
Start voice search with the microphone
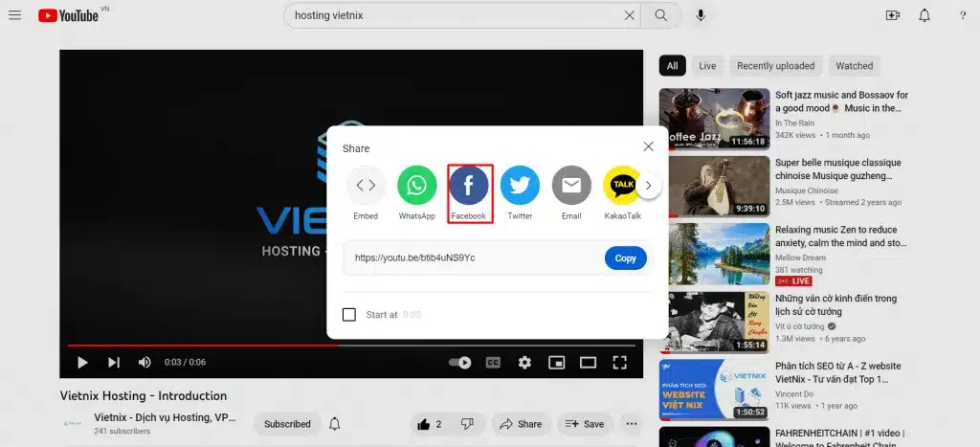point(701,15)
